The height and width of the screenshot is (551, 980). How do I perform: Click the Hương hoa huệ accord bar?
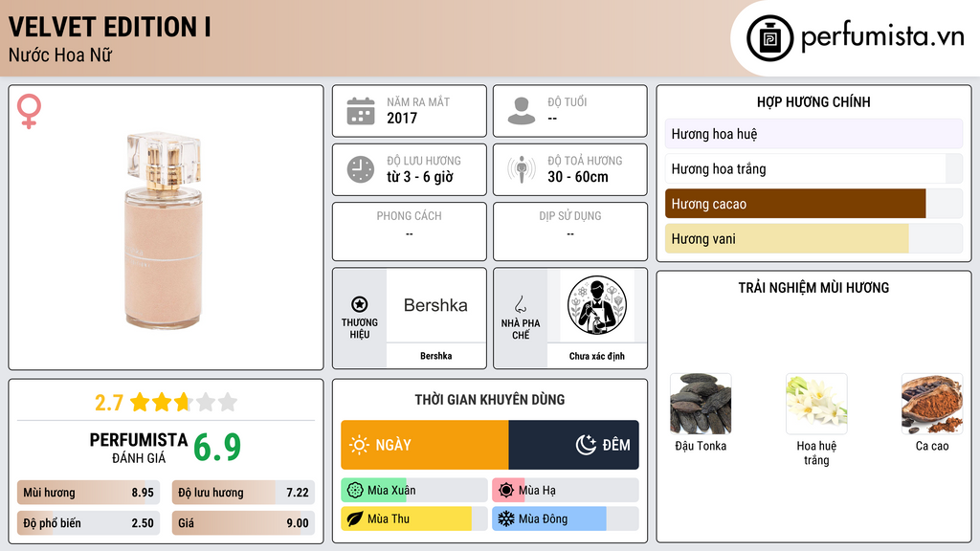click(813, 134)
